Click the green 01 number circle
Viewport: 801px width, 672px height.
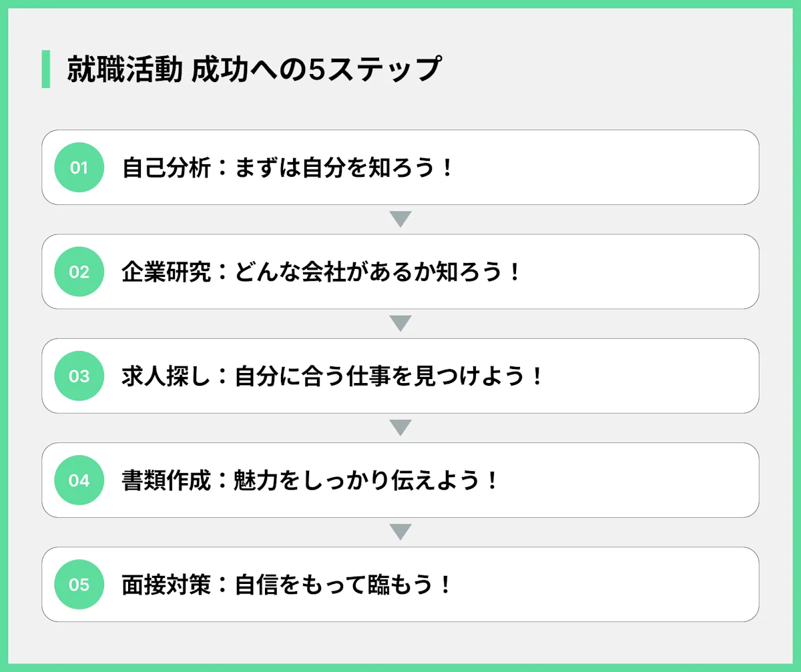coord(79,167)
